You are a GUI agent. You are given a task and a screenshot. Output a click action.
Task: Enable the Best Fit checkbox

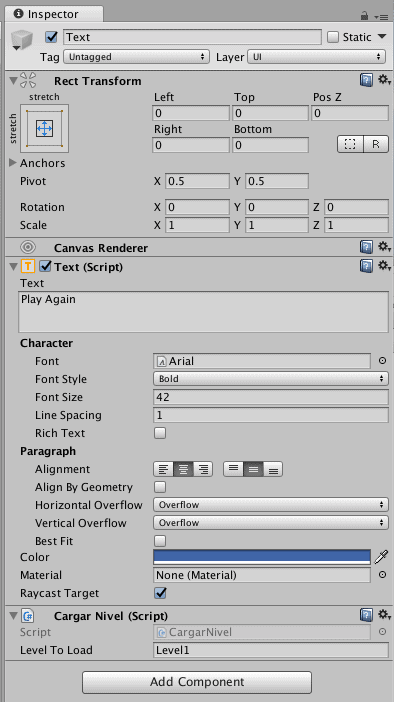(160, 541)
